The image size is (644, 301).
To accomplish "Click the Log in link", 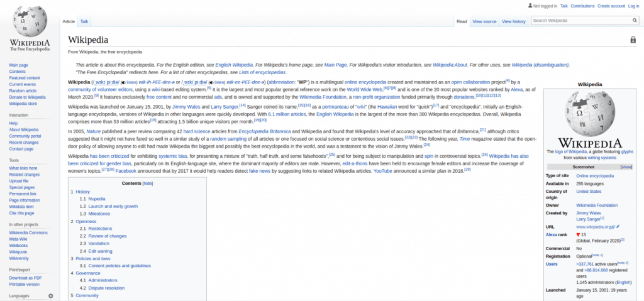I will click(633, 6).
